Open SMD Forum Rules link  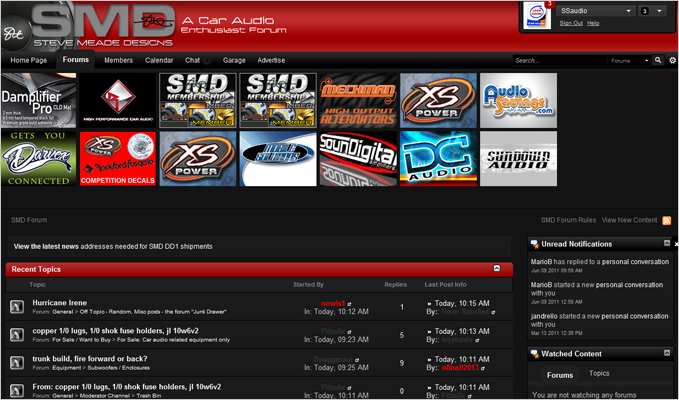pos(568,220)
